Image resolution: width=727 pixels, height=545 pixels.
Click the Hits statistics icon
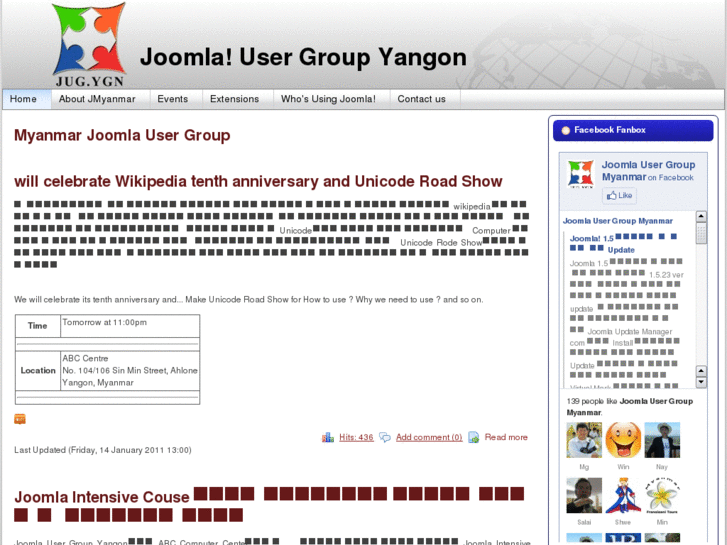(x=328, y=437)
